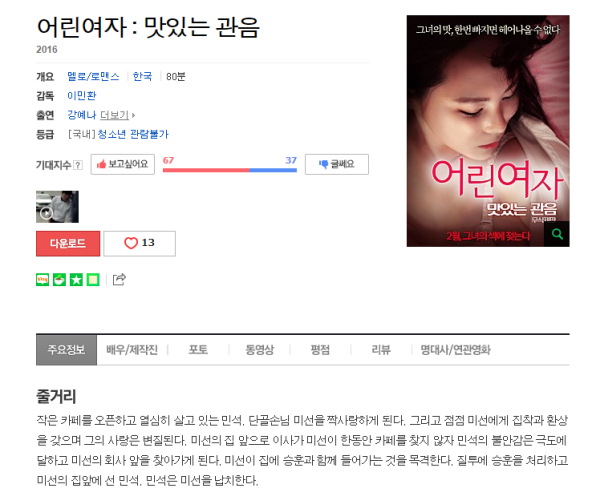Click the 멜로/로맨스 genre link
The height and width of the screenshot is (500, 600).
coord(93,77)
